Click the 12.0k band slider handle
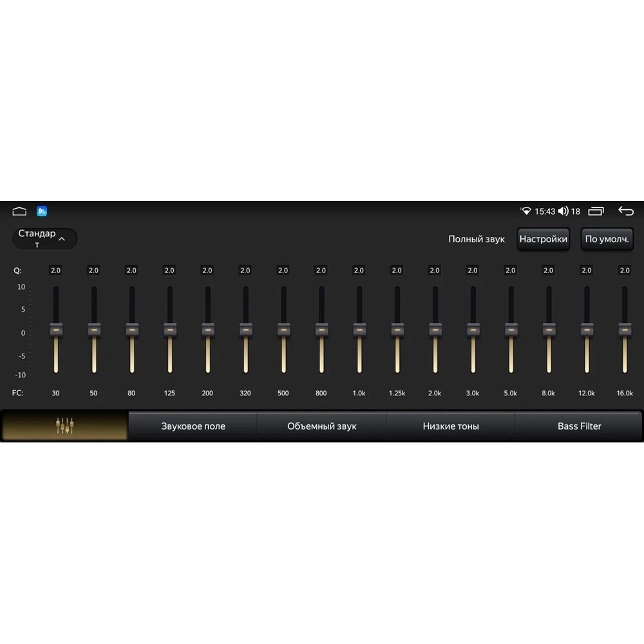The width and height of the screenshot is (644, 644). (587, 330)
